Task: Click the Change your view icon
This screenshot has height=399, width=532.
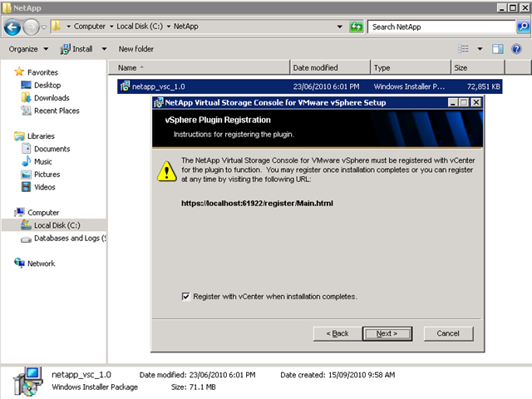Action: [463, 49]
